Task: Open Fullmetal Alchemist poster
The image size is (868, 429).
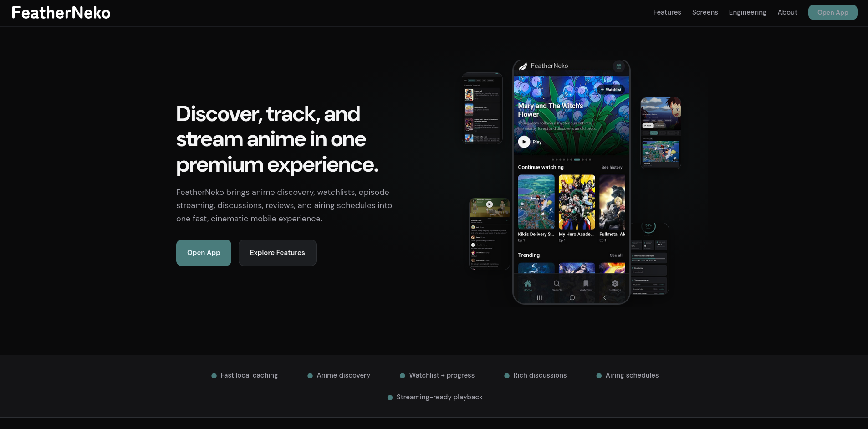Action: pyautogui.click(x=612, y=202)
